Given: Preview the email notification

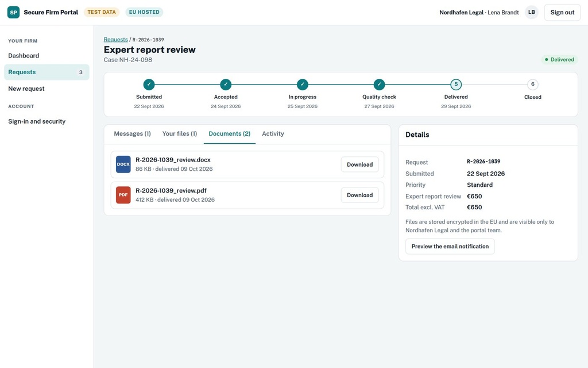Looking at the screenshot, I should coord(450,246).
